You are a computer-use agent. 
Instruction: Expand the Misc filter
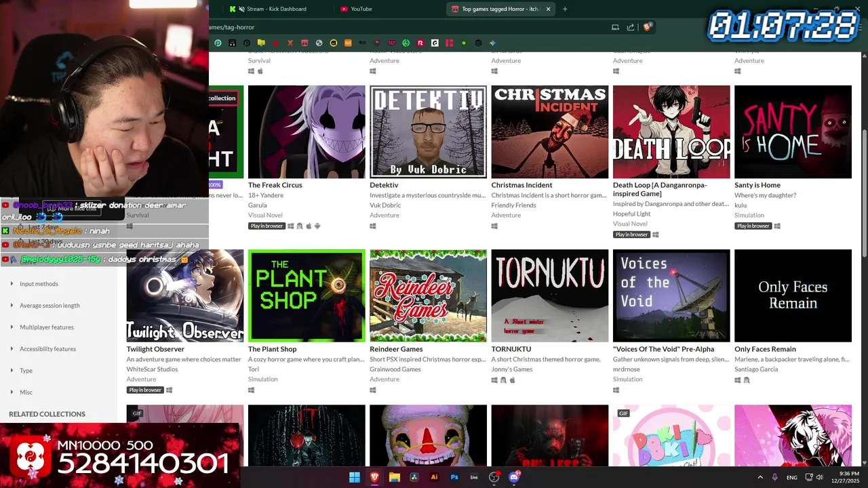[x=26, y=392]
